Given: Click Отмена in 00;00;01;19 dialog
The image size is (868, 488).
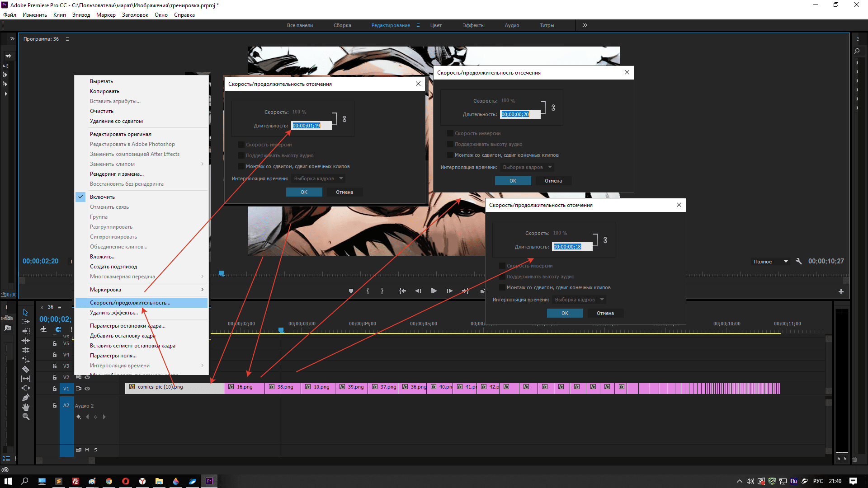Looking at the screenshot, I should (x=344, y=192).
